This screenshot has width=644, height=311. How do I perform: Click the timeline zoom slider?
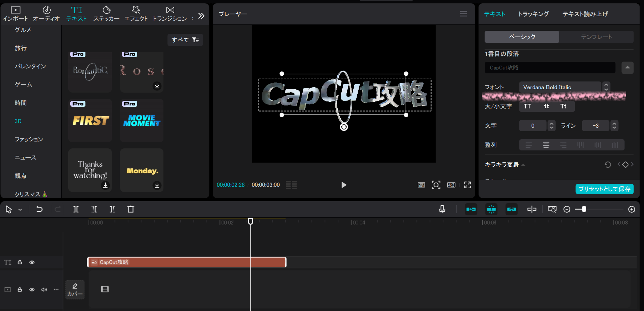[x=599, y=209]
